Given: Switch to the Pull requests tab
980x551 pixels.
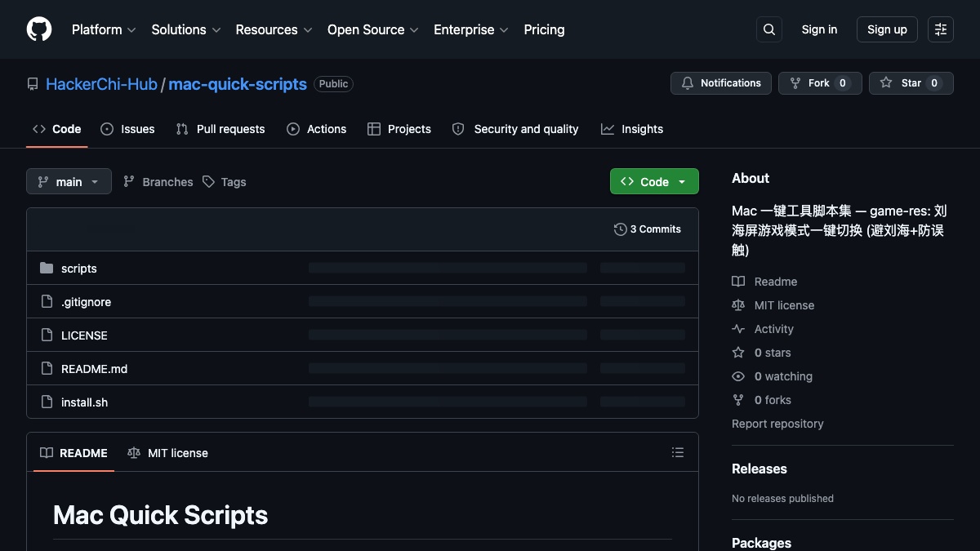Looking at the screenshot, I should tap(220, 129).
